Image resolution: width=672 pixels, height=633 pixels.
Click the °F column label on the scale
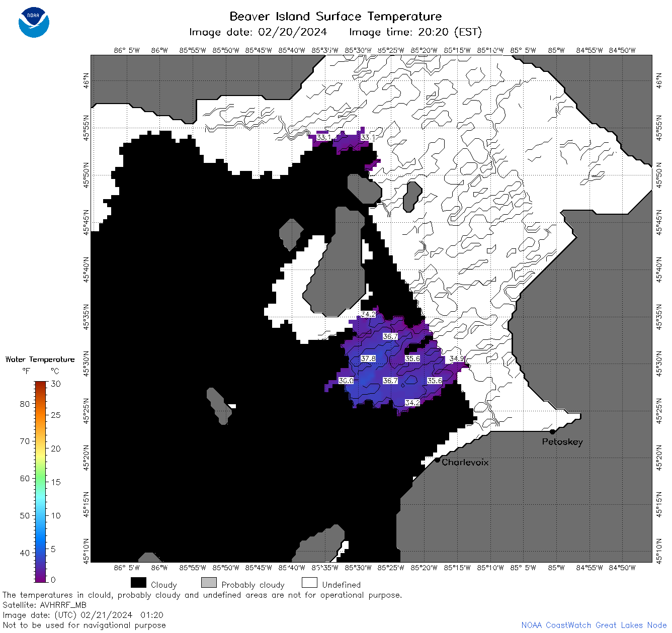26,371
